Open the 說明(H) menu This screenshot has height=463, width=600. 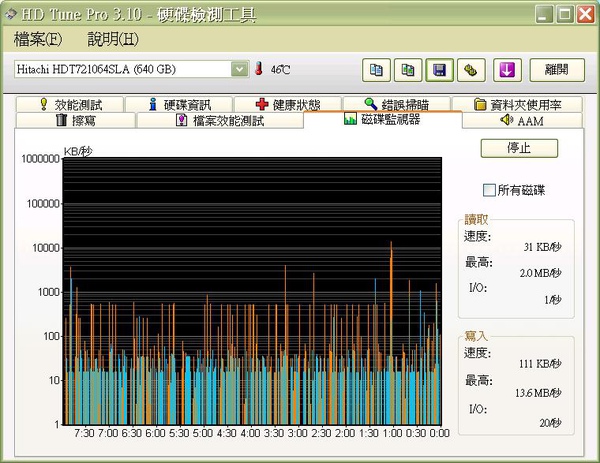(x=113, y=40)
